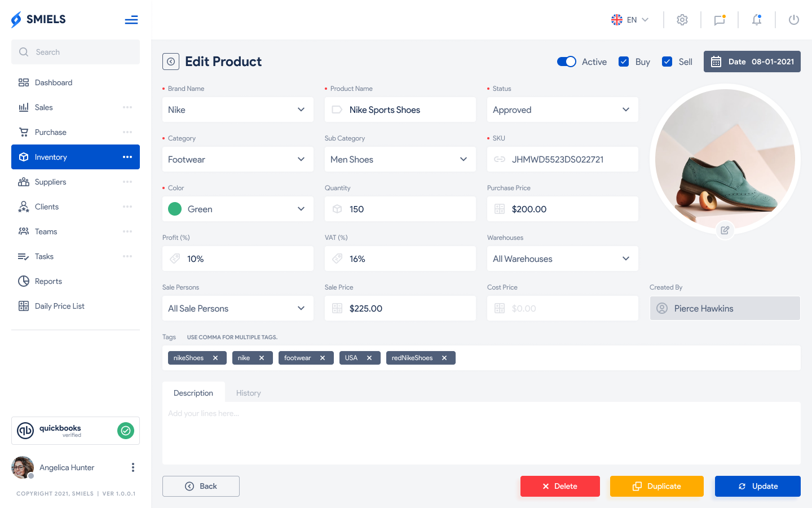Open Purchase section in sidebar
This screenshot has width=812, height=508.
point(76,132)
